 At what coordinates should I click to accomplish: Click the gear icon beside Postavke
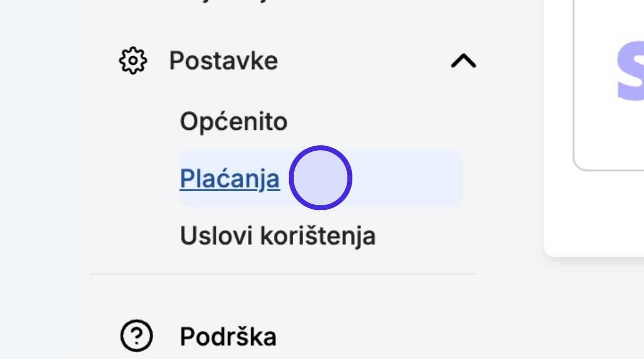133,61
